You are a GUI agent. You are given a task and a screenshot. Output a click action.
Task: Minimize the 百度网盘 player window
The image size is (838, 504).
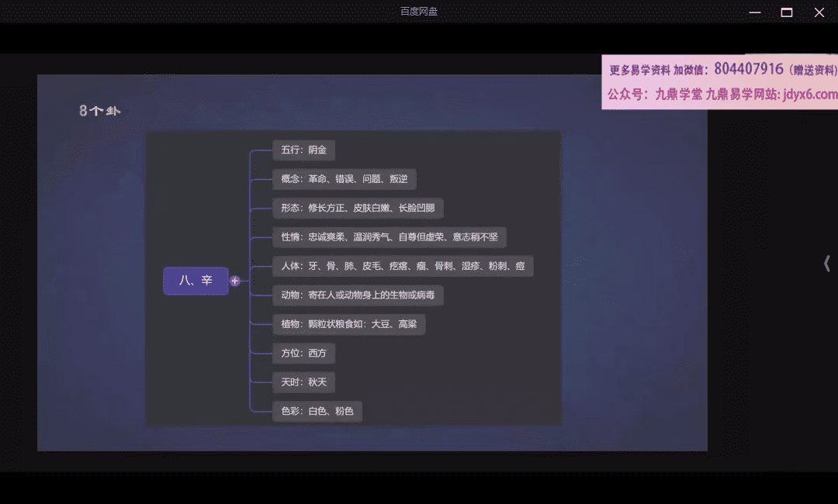[754, 12]
